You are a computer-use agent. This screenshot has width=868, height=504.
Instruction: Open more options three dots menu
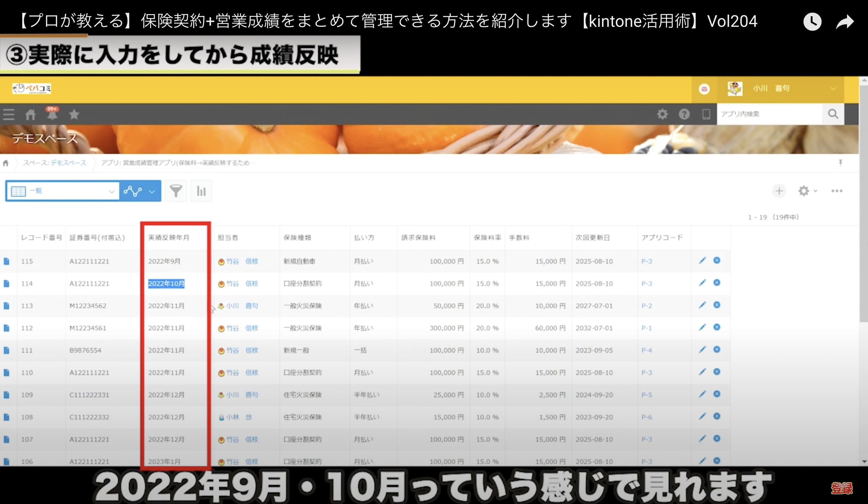click(x=837, y=191)
